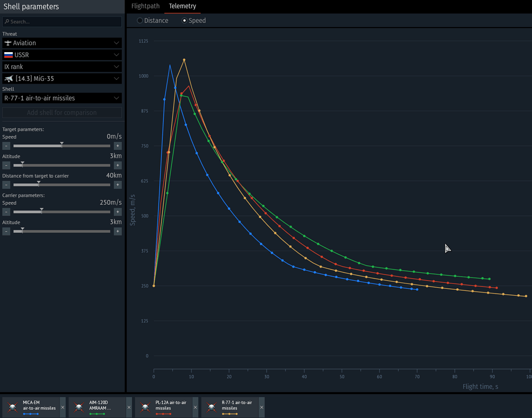Decrease target speed with minus button
532x418 pixels.
pyautogui.click(x=6, y=146)
